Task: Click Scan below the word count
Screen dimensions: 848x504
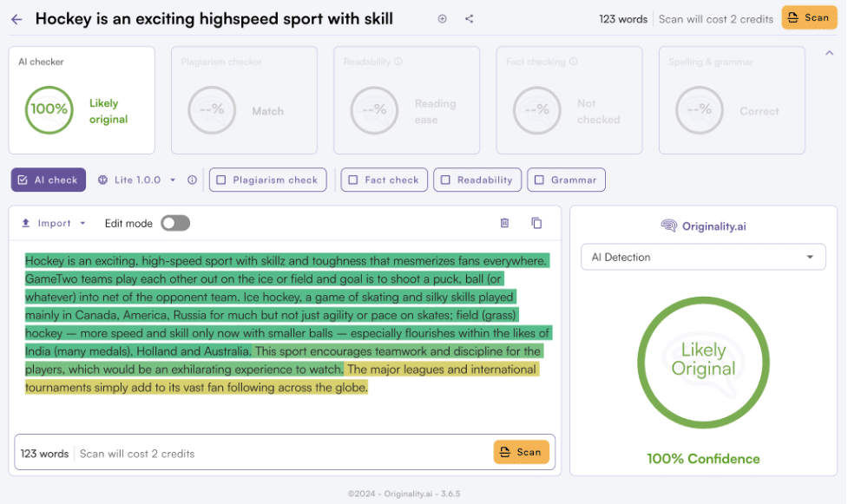Action: (521, 451)
